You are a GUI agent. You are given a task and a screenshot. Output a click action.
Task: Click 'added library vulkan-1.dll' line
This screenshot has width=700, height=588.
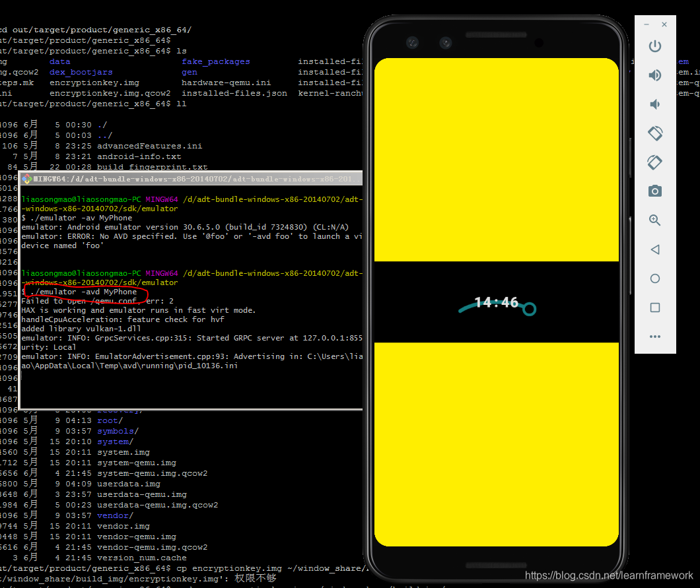tap(81, 329)
